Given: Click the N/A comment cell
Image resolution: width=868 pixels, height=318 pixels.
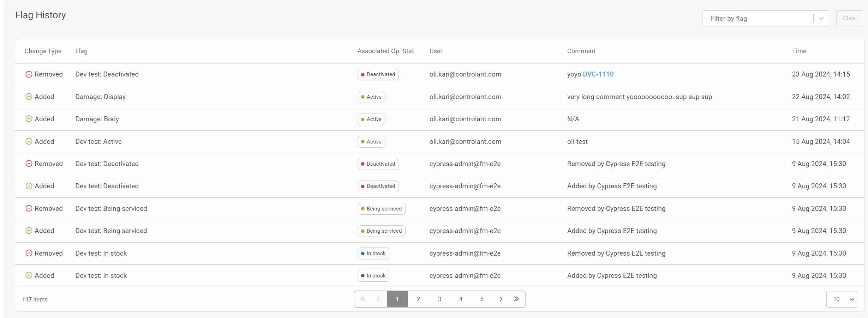Looking at the screenshot, I should click(x=573, y=119).
